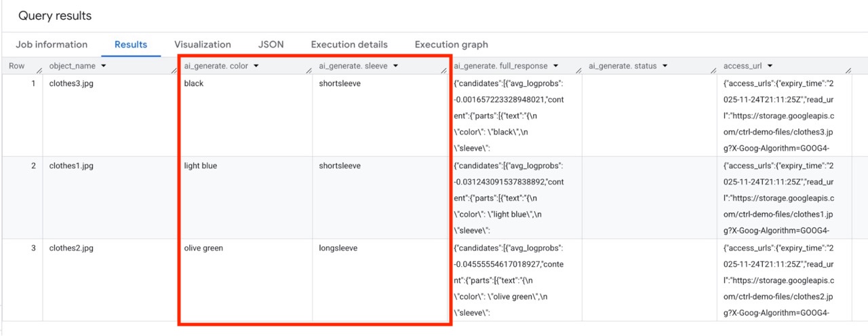Image resolution: width=868 pixels, height=336 pixels.
Task: Show the Execution graph tab
Action: tap(451, 45)
